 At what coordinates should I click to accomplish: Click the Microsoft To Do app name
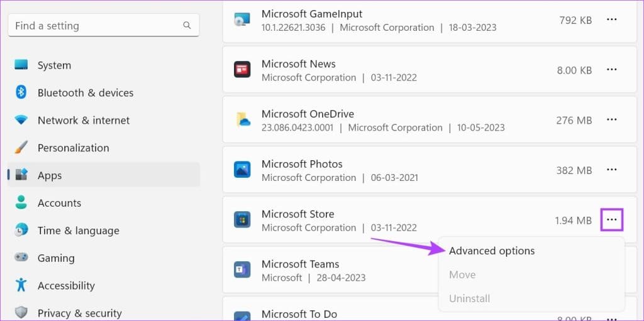click(299, 314)
